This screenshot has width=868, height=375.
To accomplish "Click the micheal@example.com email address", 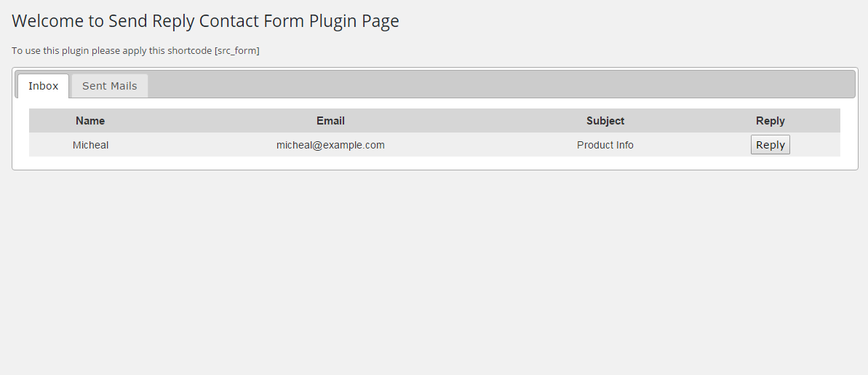I will click(330, 145).
